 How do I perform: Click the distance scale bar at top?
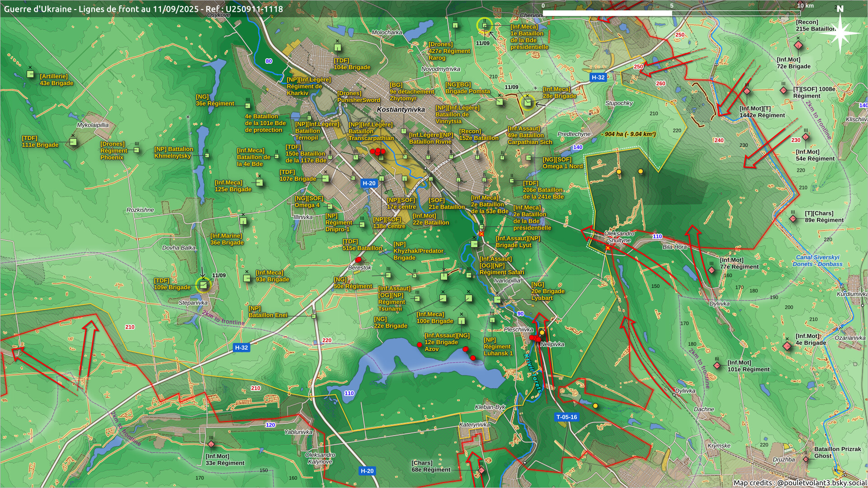[x=671, y=13]
